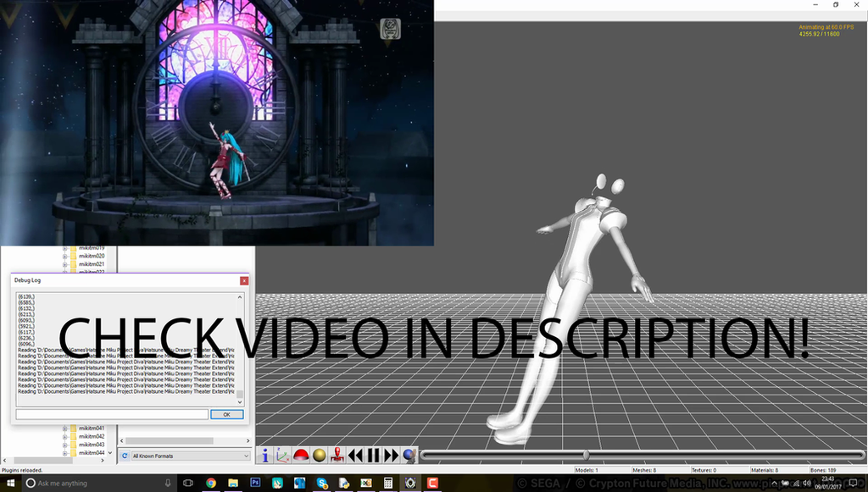The height and width of the screenshot is (492, 868).
Task: Close the Debug Log dialog
Action: tap(244, 281)
